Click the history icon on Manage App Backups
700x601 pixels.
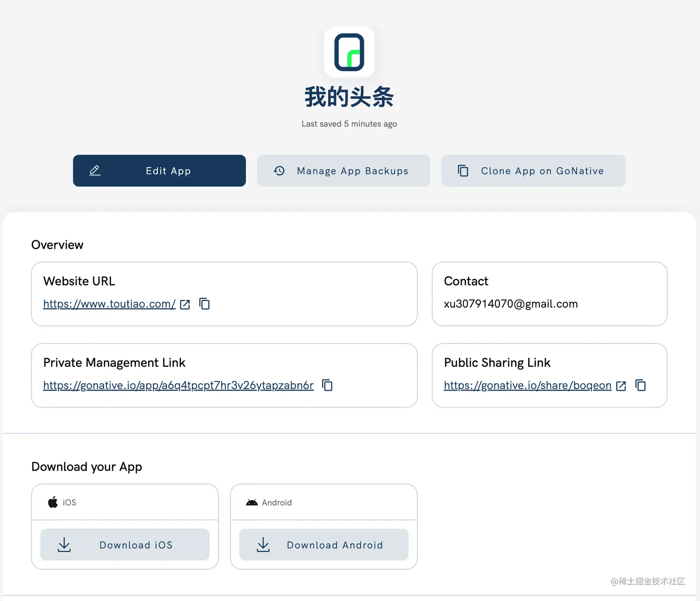coord(279,171)
